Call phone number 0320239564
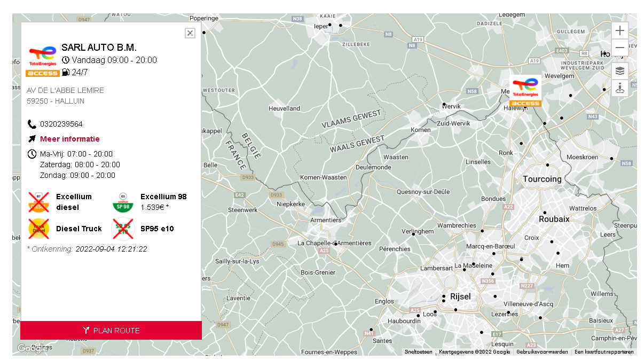Screen dimensions: 644x360 pyautogui.click(x=61, y=124)
